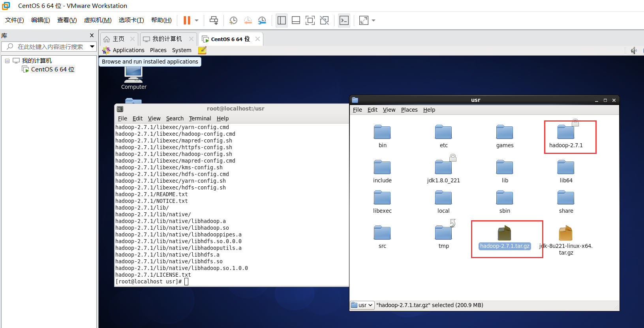644x328 pixels.
Task: Select the jdk1.8.0_221 folder icon
Action: (x=443, y=167)
